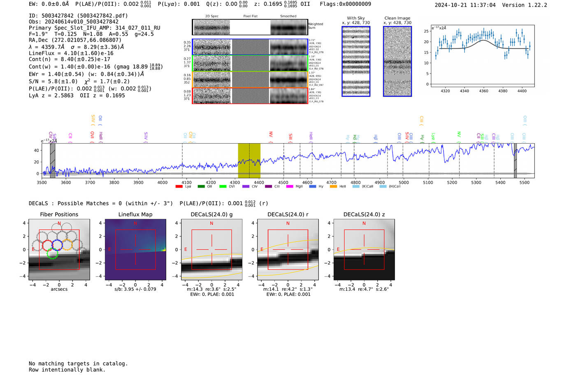The image size is (576, 392).
Task: Click the blue Hγ legend swatch
Action: [x=313, y=186]
